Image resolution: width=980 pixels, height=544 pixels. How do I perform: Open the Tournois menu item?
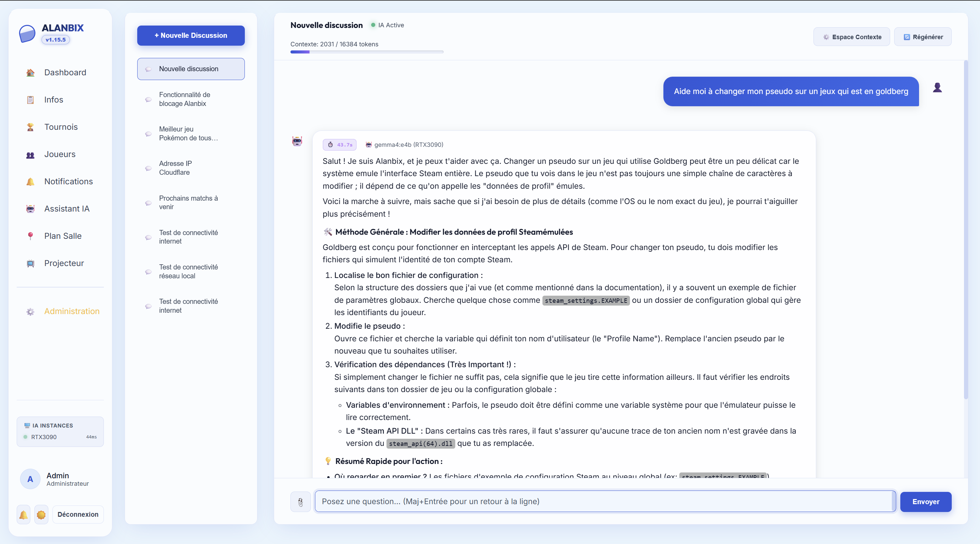60,127
